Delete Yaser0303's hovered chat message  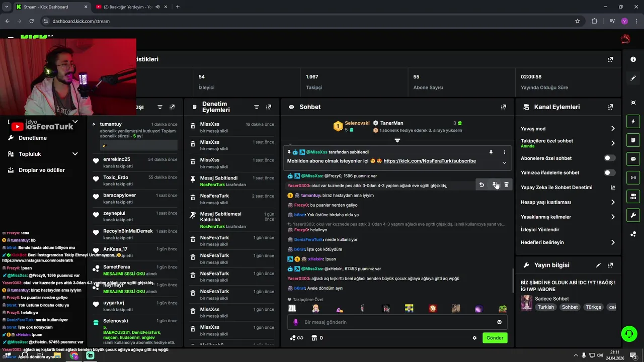pos(506,185)
